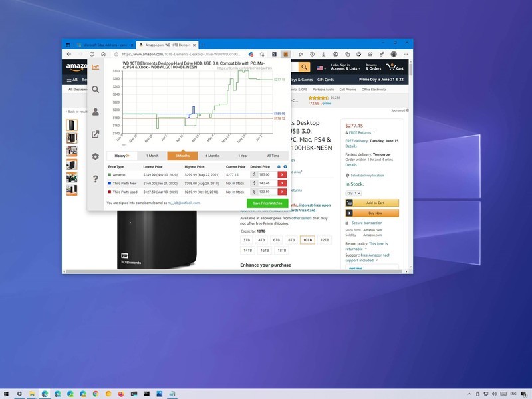532x399 pixels.
Task: Open the browser home page
Action: (104, 54)
